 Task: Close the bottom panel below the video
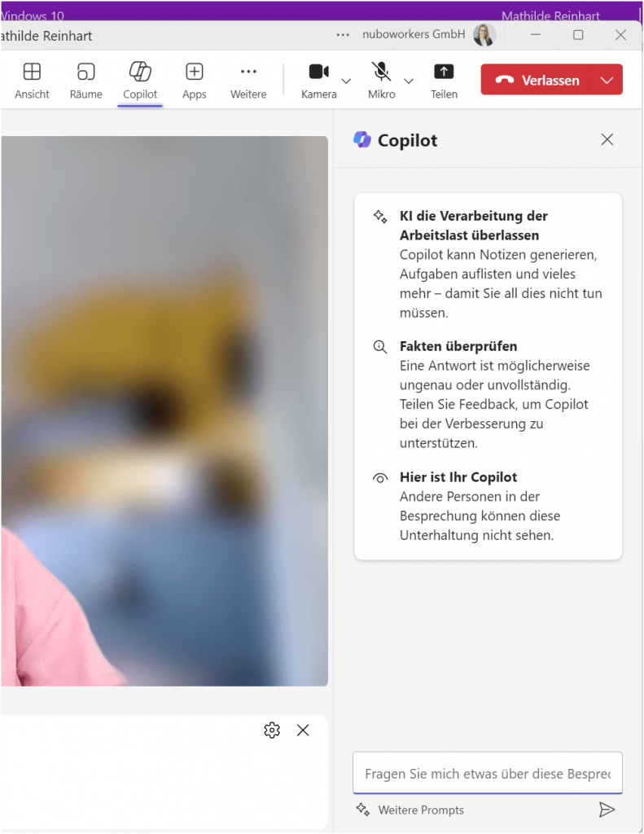[303, 730]
